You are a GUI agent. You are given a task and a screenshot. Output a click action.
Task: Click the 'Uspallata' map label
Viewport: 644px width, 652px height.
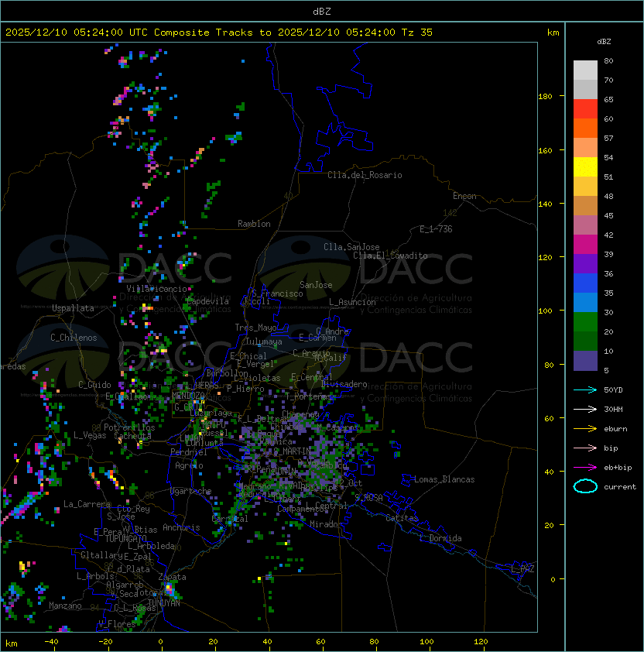point(73,308)
